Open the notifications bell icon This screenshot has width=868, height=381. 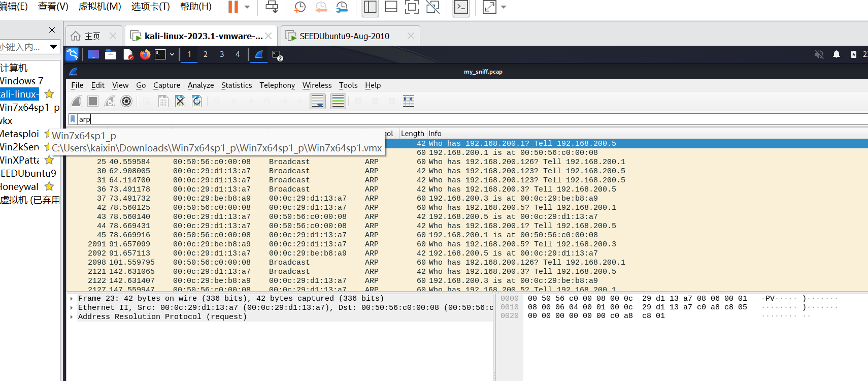pyautogui.click(x=837, y=54)
